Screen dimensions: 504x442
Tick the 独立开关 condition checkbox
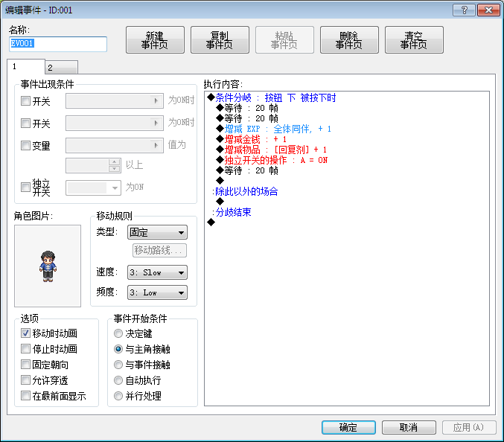pyautogui.click(x=25, y=187)
